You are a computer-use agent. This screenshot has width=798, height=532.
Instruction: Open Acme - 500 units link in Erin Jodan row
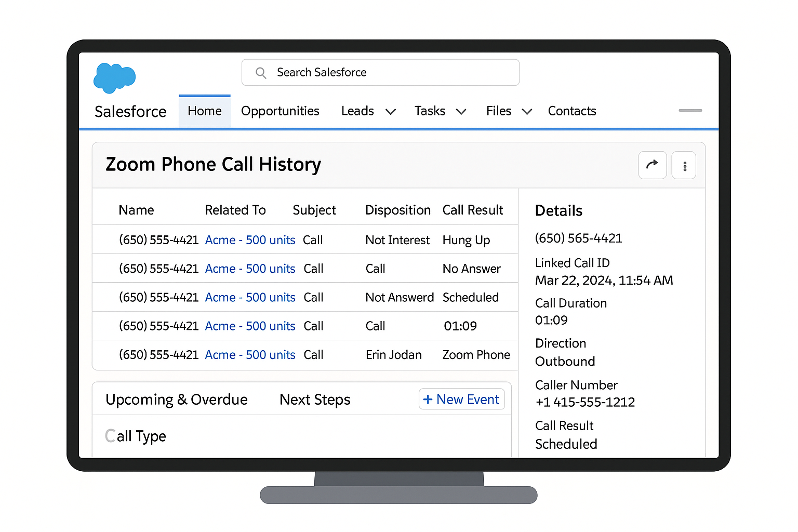[x=250, y=355]
